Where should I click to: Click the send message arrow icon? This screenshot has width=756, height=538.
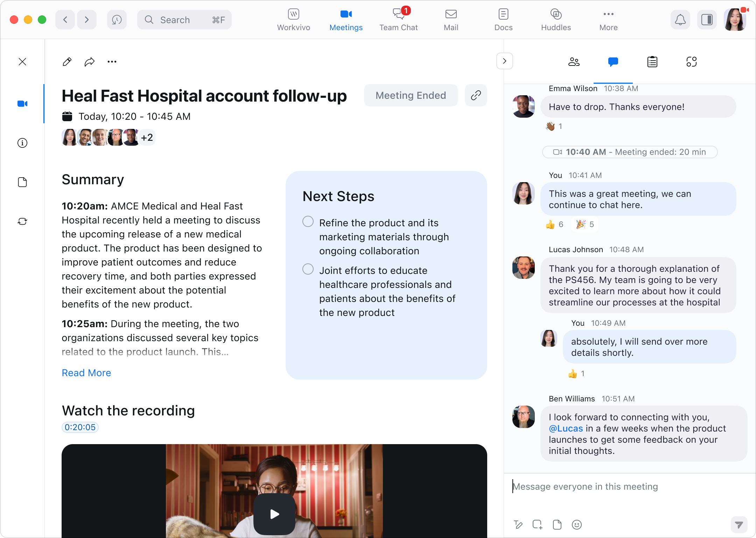739,524
